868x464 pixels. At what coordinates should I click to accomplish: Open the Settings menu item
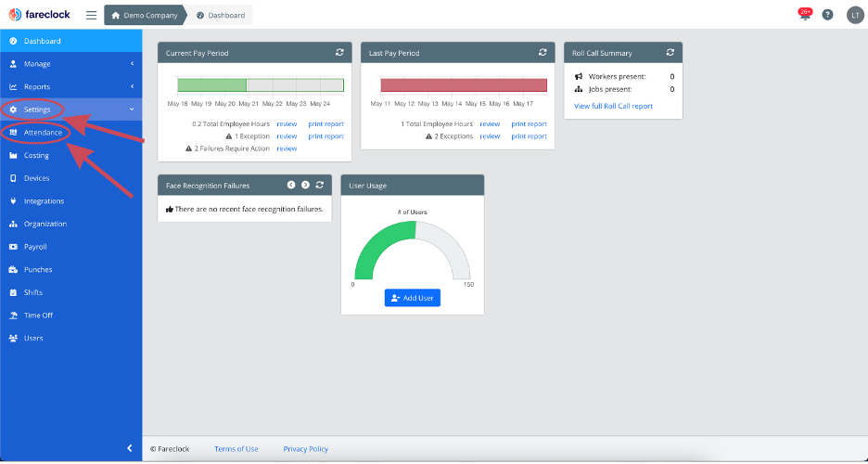click(70, 110)
